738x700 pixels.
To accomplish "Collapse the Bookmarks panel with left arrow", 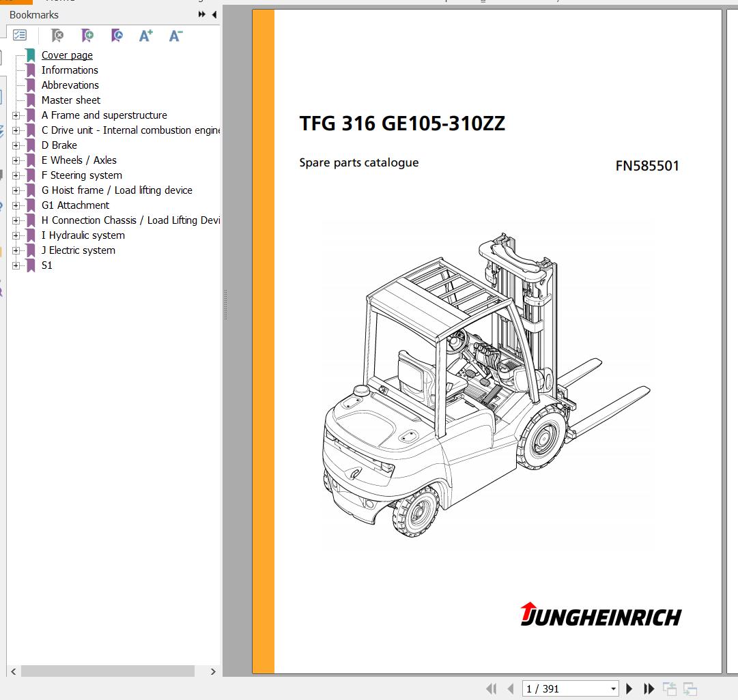I will click(x=214, y=14).
